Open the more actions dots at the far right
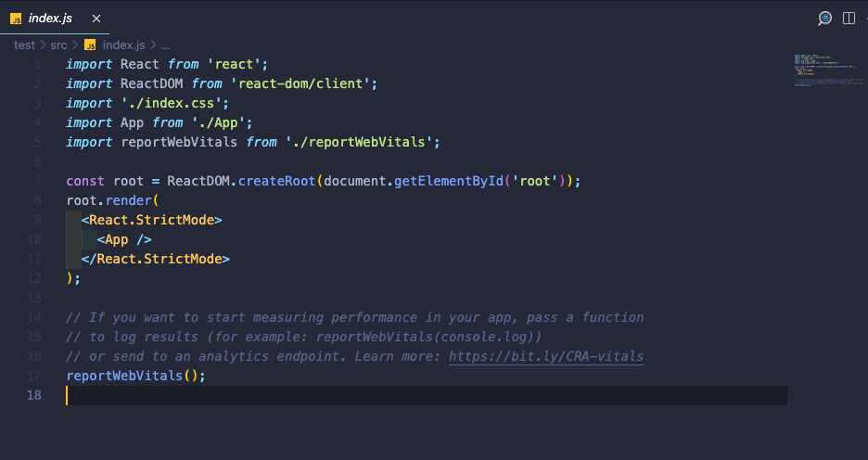This screenshot has height=460, width=868. (866, 19)
